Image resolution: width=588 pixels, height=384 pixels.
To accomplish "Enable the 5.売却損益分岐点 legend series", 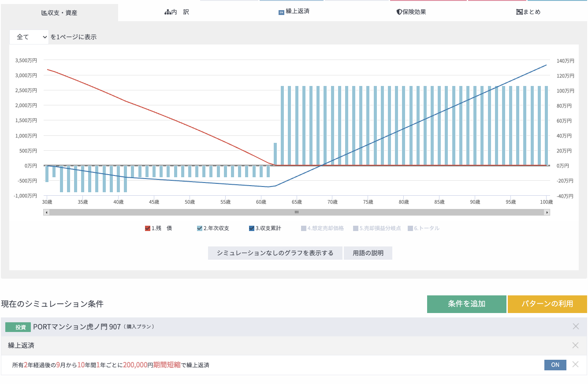I will point(377,228).
